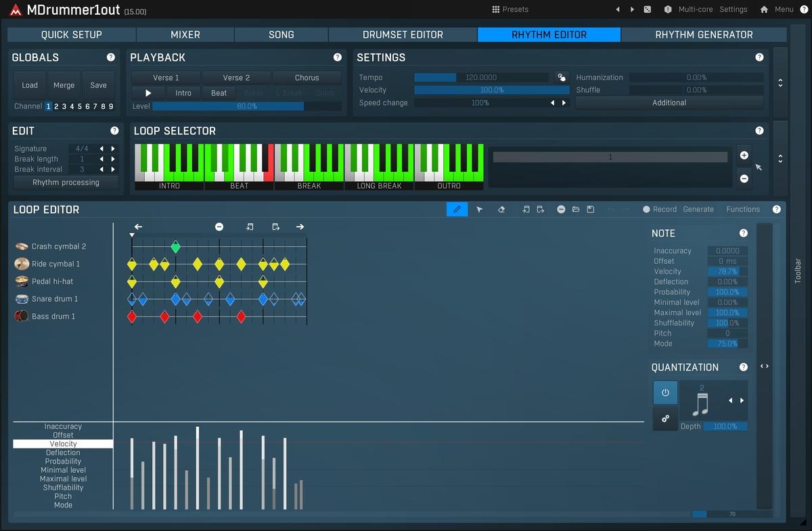Click the tempo link icon
812x531 pixels.
click(562, 78)
